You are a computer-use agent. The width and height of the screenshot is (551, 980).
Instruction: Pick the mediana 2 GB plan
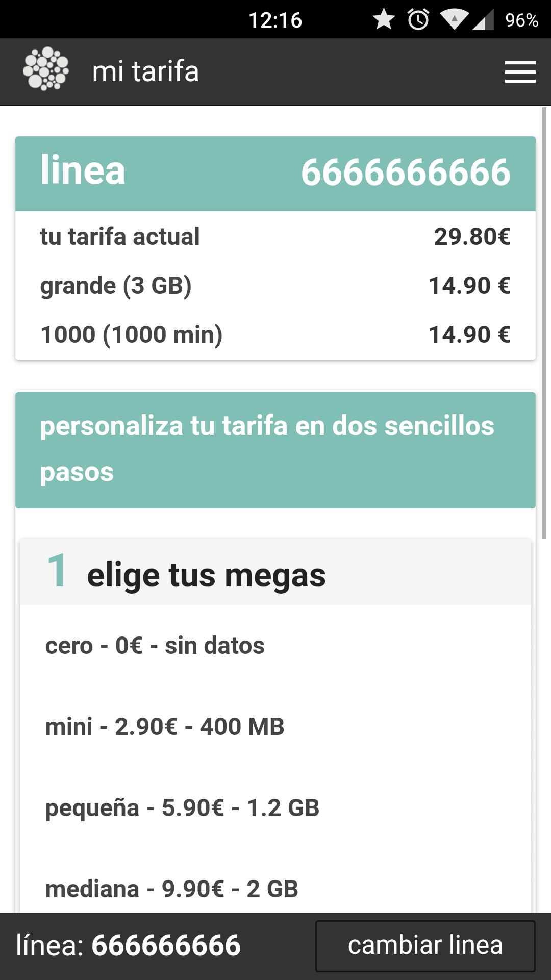pos(171,889)
